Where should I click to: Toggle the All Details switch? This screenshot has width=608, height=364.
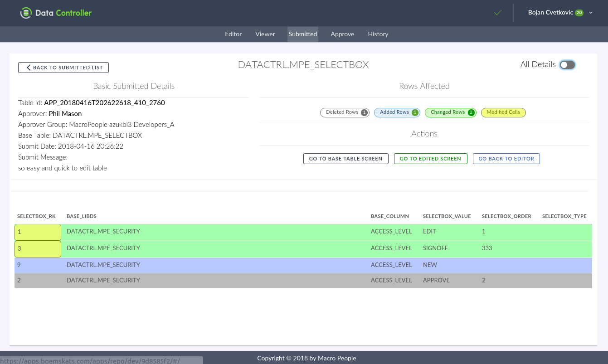tap(567, 65)
